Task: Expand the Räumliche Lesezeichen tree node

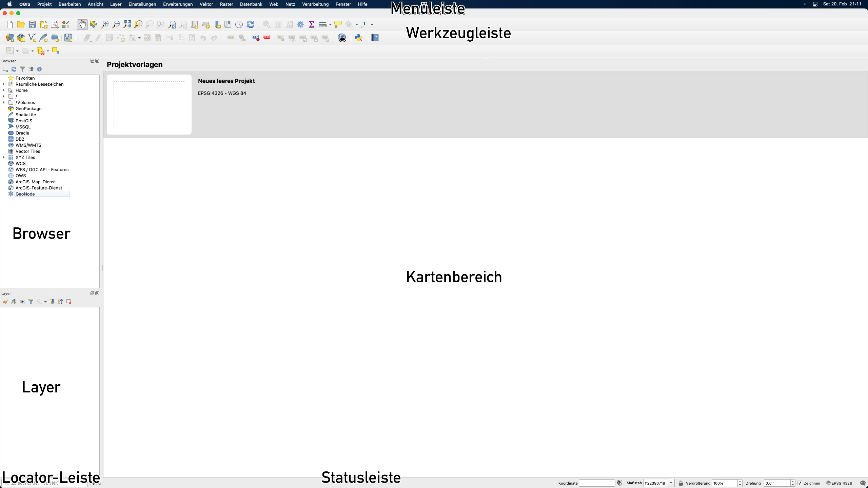Action: [4, 84]
